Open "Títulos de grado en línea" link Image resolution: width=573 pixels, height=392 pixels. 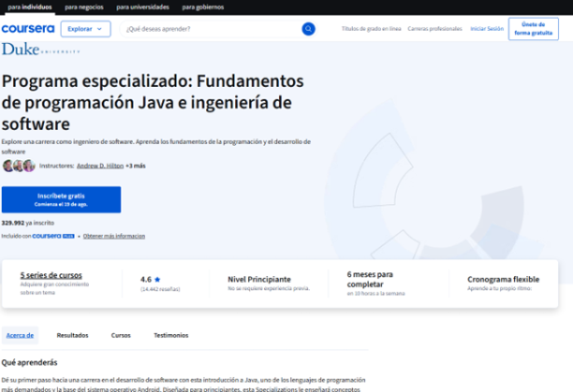[370, 29]
